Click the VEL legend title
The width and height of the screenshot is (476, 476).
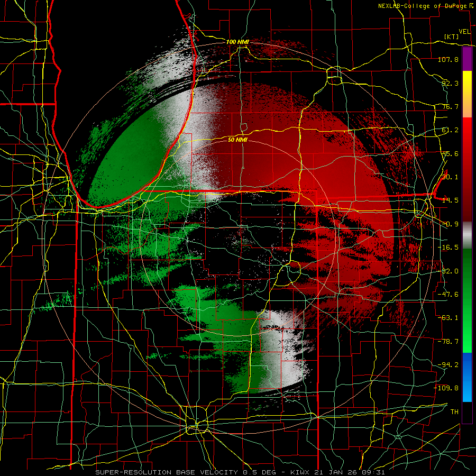point(465,32)
